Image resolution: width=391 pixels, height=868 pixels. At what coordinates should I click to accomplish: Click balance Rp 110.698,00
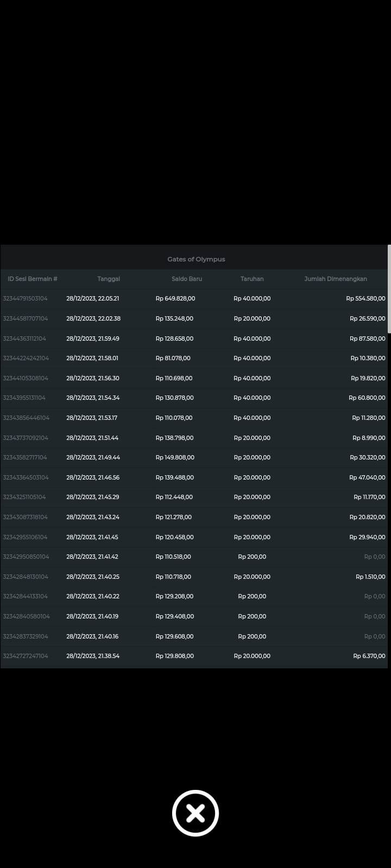174,378
